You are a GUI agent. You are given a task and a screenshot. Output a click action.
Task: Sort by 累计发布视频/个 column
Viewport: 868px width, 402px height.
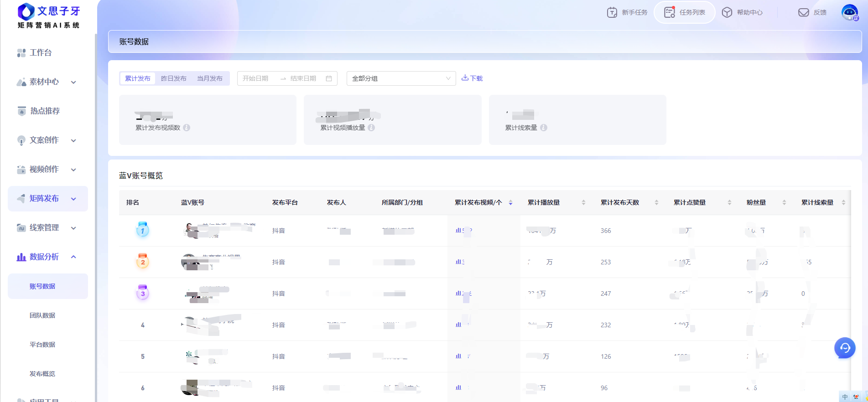pyautogui.click(x=510, y=202)
